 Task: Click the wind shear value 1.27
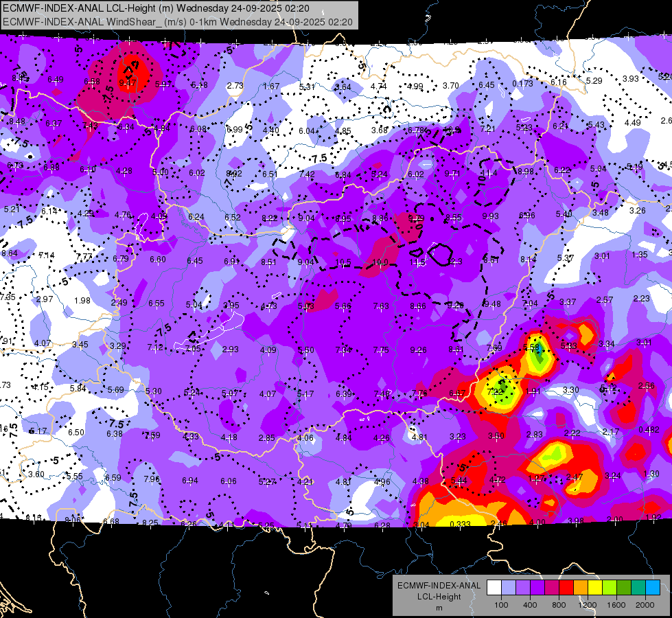(536, 478)
